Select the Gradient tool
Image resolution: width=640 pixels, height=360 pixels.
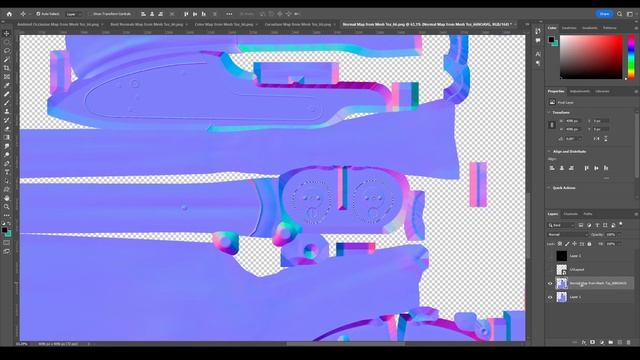[7, 137]
